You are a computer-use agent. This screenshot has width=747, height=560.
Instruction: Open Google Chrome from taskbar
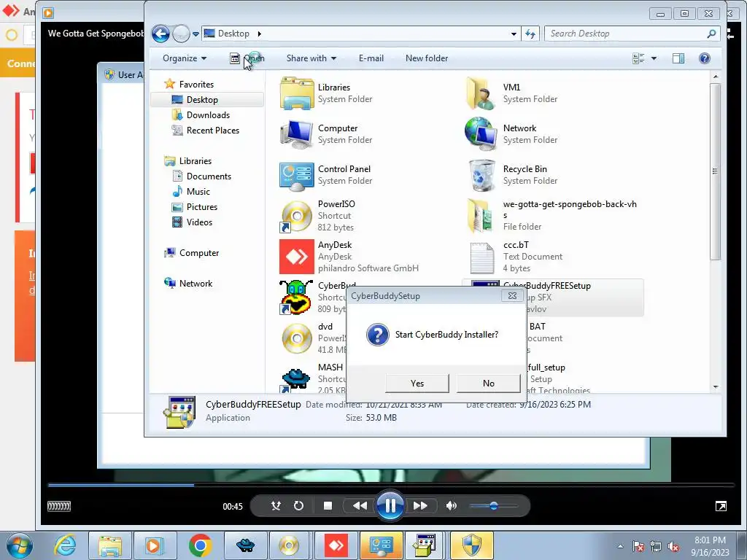click(x=200, y=545)
